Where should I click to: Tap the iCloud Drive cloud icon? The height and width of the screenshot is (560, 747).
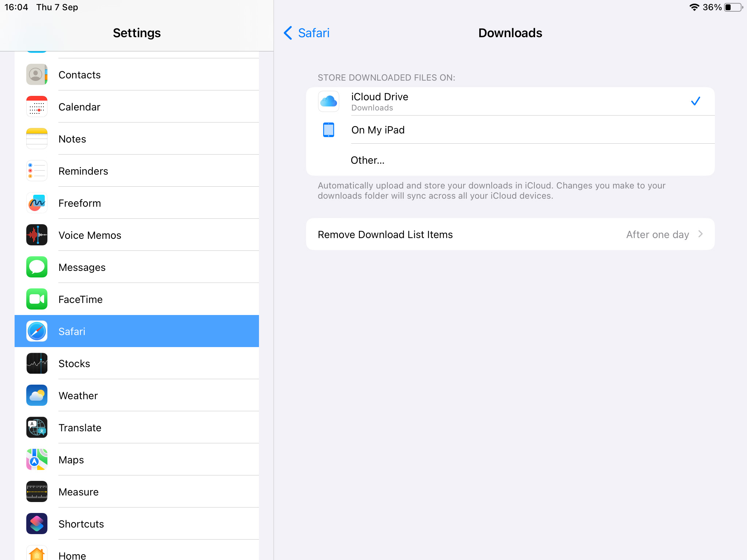click(x=329, y=101)
